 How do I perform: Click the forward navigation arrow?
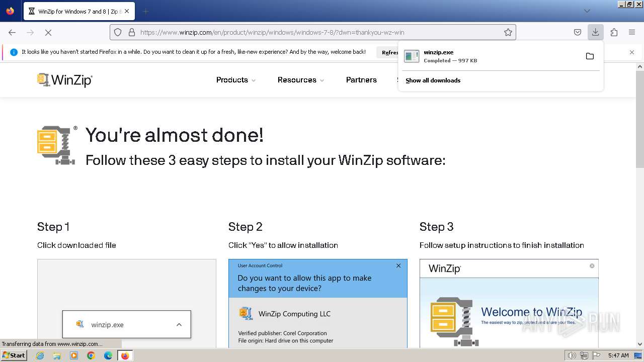(x=30, y=32)
